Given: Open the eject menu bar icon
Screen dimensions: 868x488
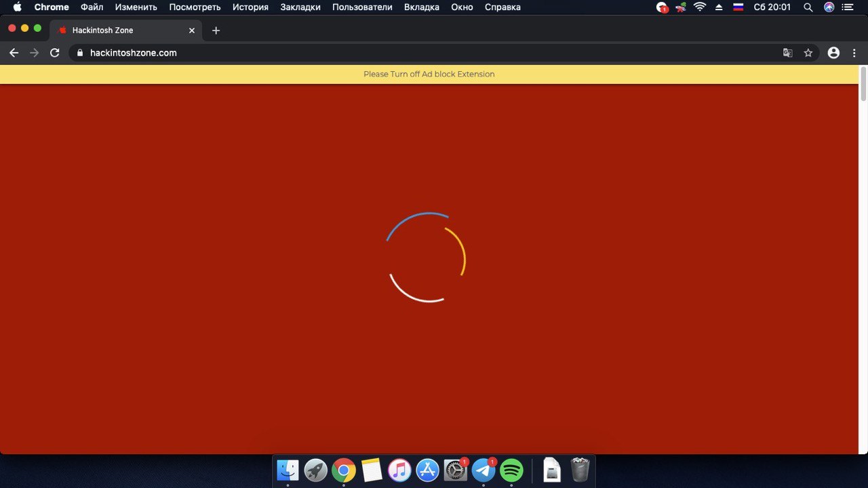Looking at the screenshot, I should point(719,7).
